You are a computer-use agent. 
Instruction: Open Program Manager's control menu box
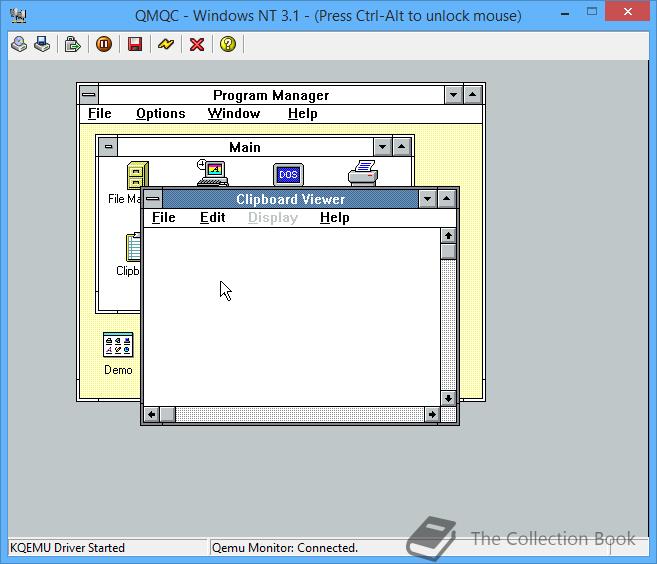point(88,95)
